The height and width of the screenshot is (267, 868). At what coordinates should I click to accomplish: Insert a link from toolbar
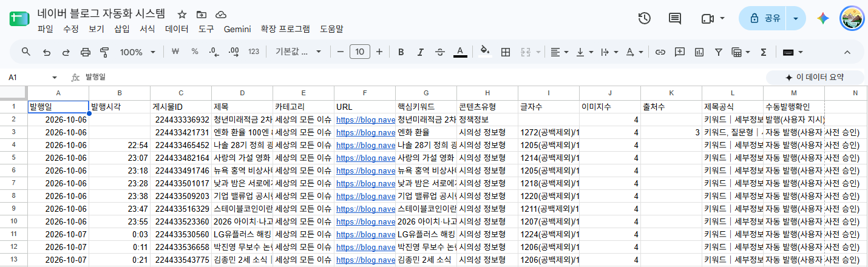[660, 52]
